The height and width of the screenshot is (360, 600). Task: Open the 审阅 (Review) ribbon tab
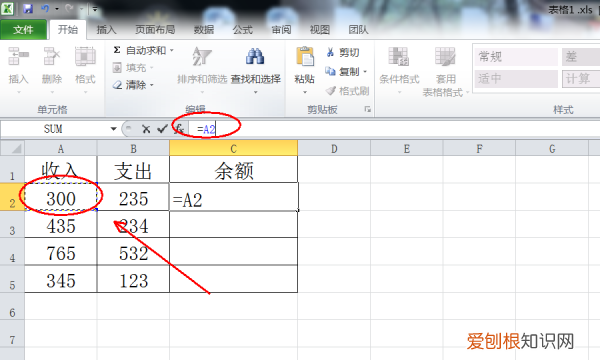coord(281,29)
